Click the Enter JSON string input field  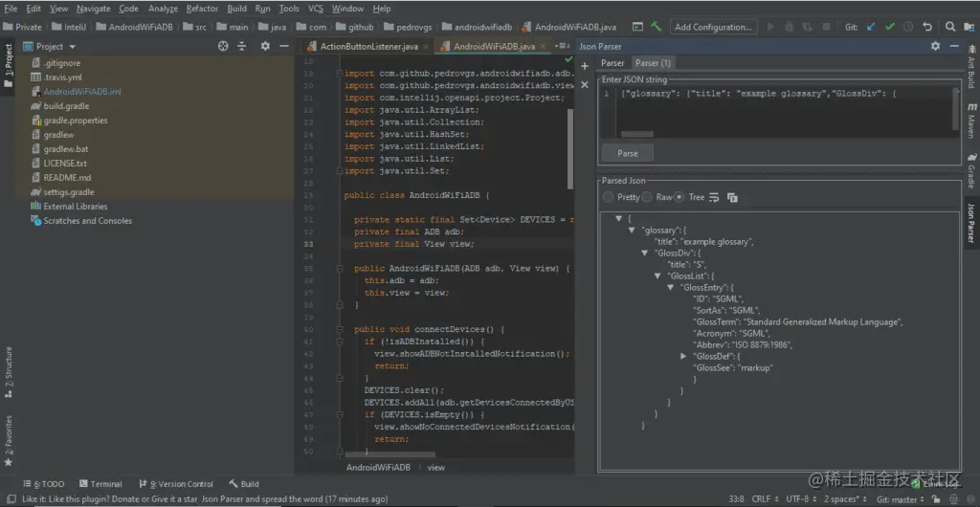[x=779, y=111]
